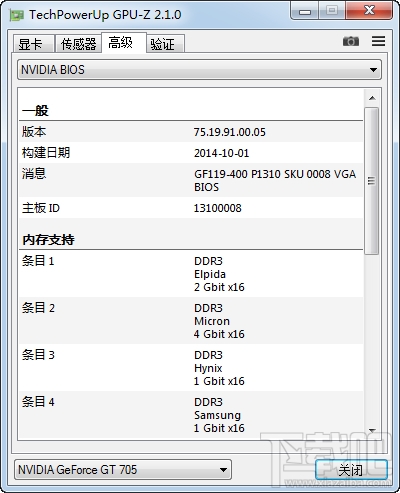Click the Micron memory vendor text

[x=212, y=321]
